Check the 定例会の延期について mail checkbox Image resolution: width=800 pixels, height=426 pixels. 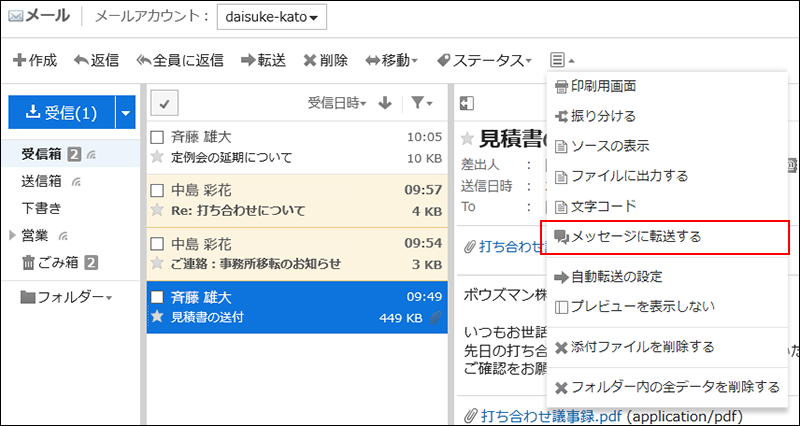[158, 137]
